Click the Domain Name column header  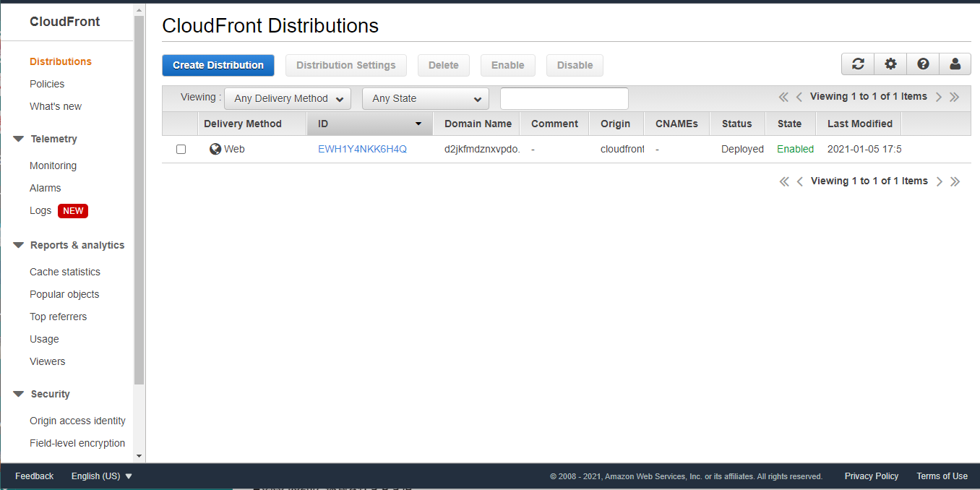[x=478, y=124]
